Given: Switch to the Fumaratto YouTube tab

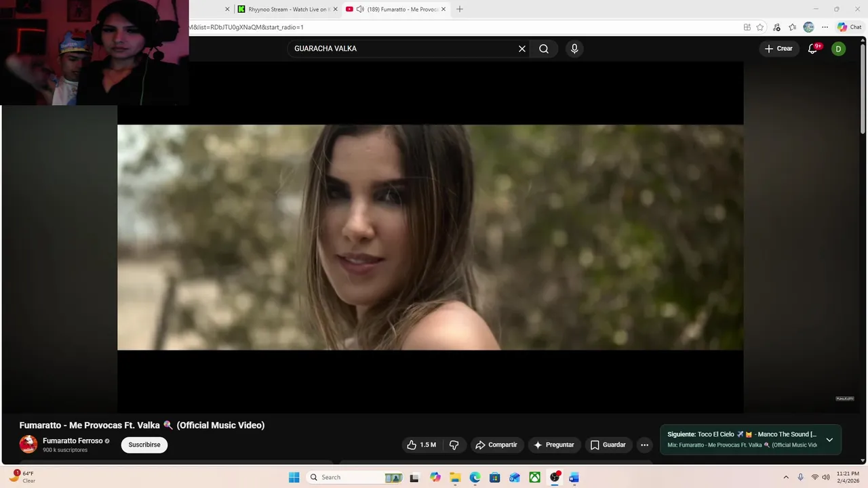Looking at the screenshot, I should (397, 9).
